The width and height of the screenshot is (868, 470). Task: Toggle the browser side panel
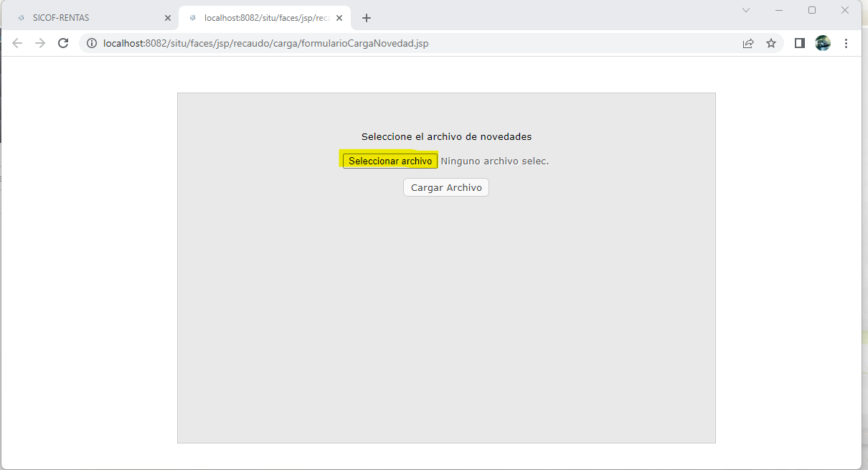pos(800,43)
